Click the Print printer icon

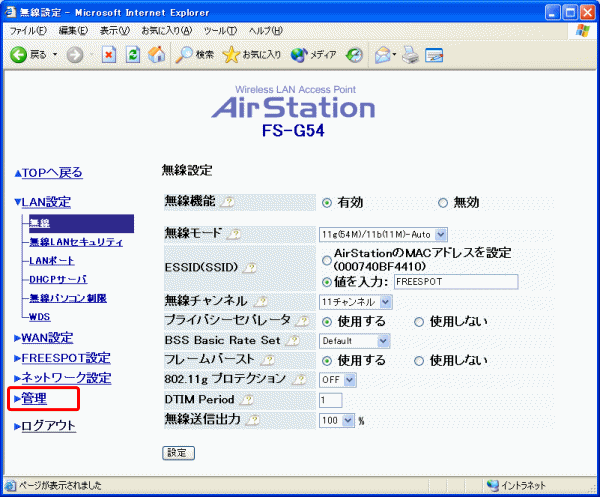pos(410,55)
